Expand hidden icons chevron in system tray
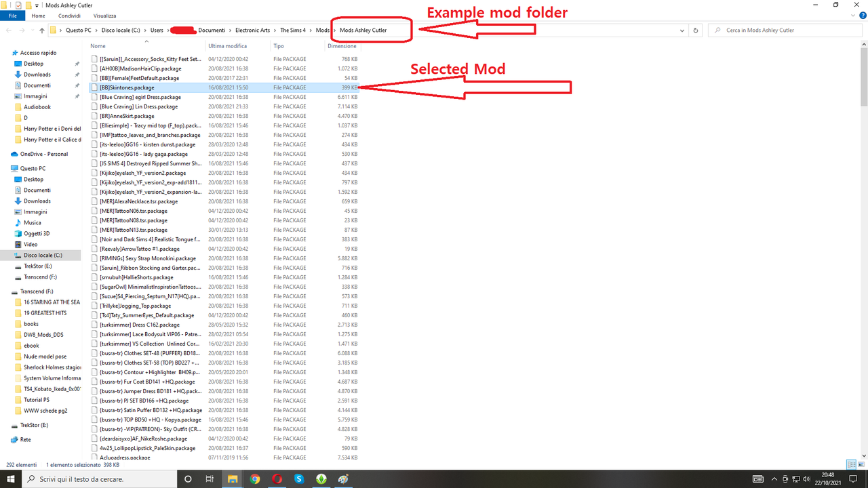This screenshot has width=868, height=488. [x=774, y=479]
